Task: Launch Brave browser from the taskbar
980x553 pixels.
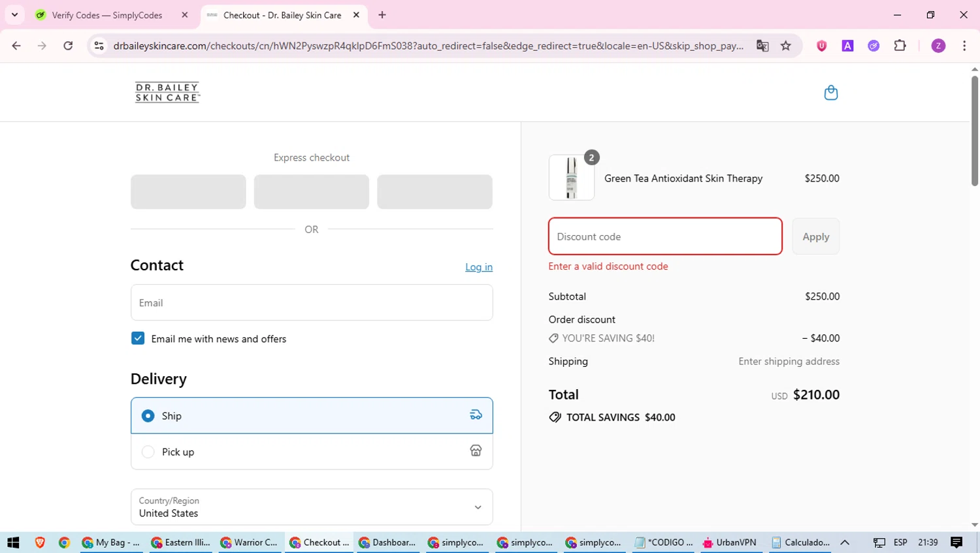Action: point(40,543)
